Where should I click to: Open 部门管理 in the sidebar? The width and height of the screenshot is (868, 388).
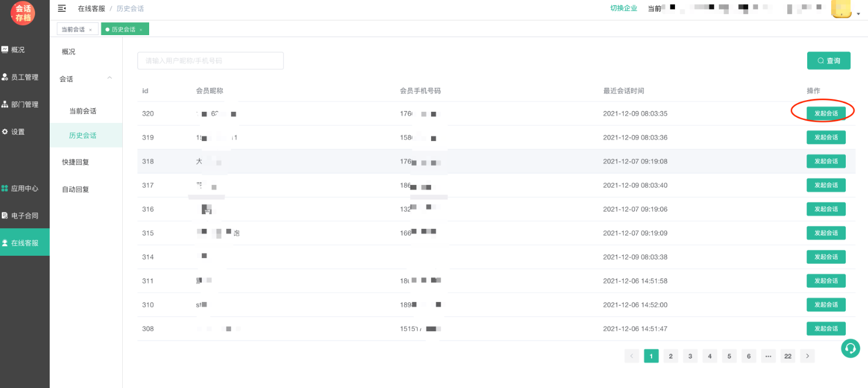(24, 104)
